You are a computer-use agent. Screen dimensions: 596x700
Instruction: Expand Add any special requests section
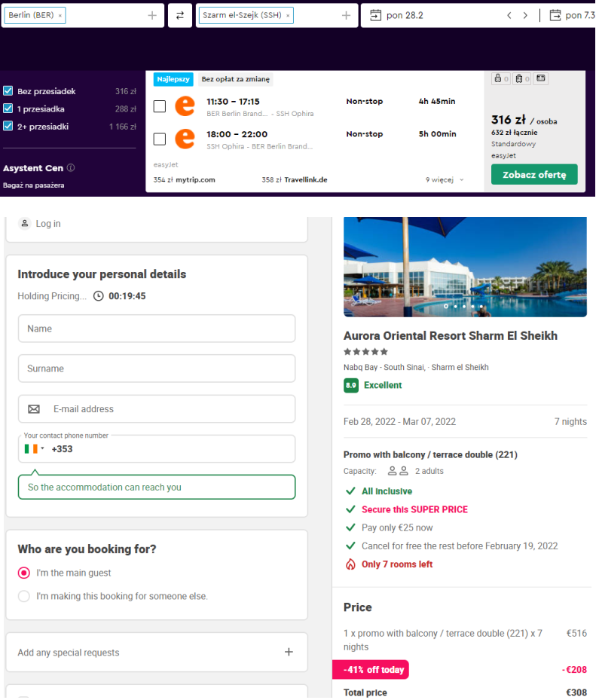157,653
